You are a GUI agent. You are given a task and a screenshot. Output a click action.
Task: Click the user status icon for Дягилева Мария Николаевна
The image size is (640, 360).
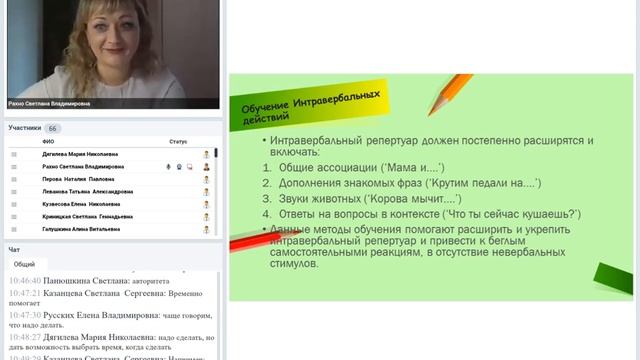207,154
